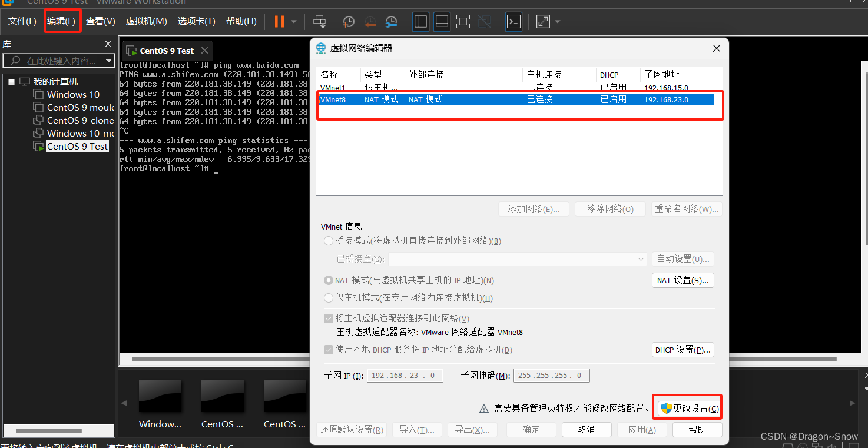Image resolution: width=868 pixels, height=448 pixels.
Task: Select CentOS 9 Test in the library
Action: [78, 146]
